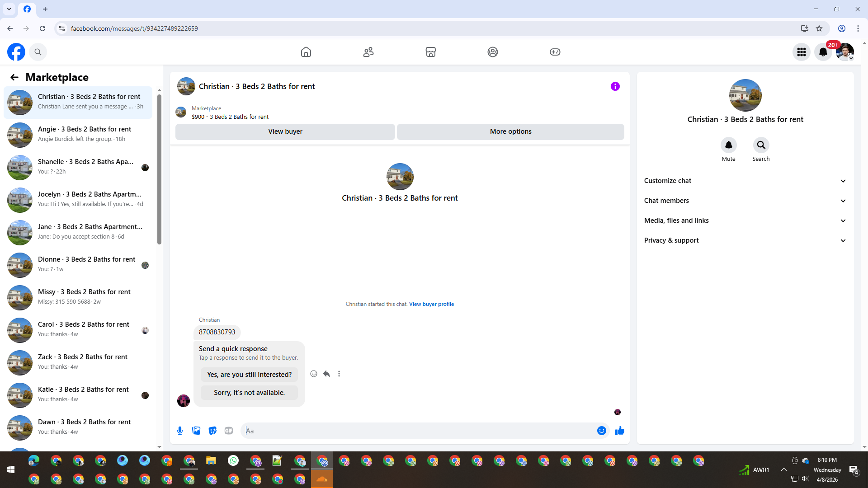Open the View buyer profile link

pyautogui.click(x=431, y=304)
